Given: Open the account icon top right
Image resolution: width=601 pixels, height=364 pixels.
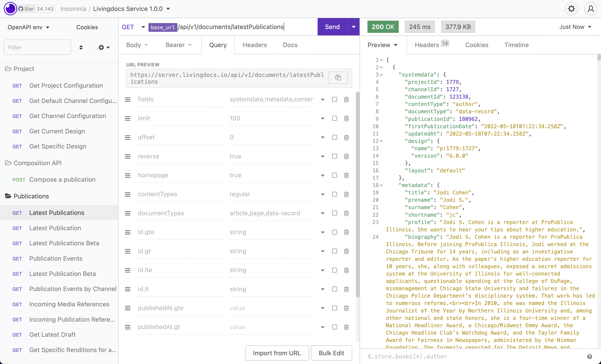Looking at the screenshot, I should [591, 9].
